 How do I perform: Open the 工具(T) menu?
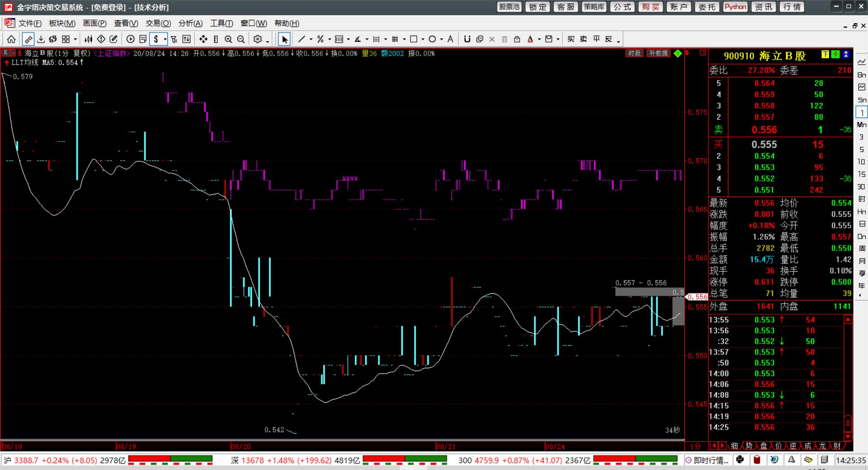point(222,23)
